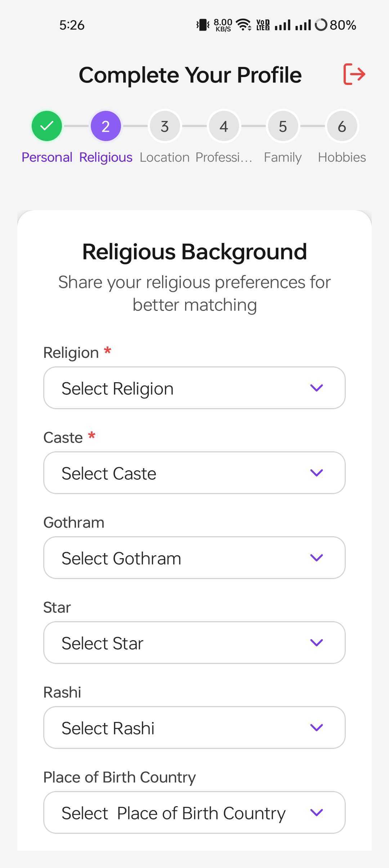Open the Select Religion dropdown

tap(194, 388)
